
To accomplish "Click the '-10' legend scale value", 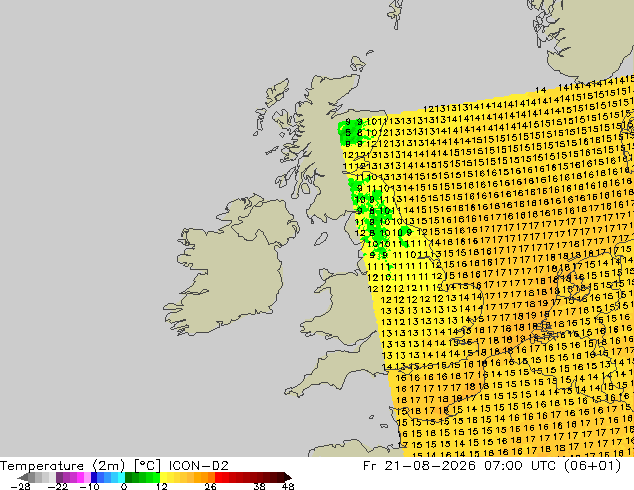I will [90, 486].
